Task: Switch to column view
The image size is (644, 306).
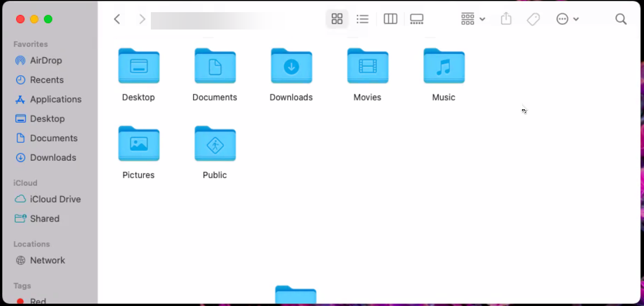Action: 390,19
